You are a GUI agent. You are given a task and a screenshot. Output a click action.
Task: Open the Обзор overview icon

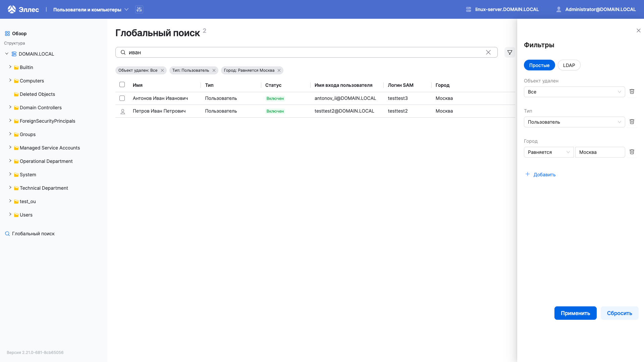click(7, 34)
